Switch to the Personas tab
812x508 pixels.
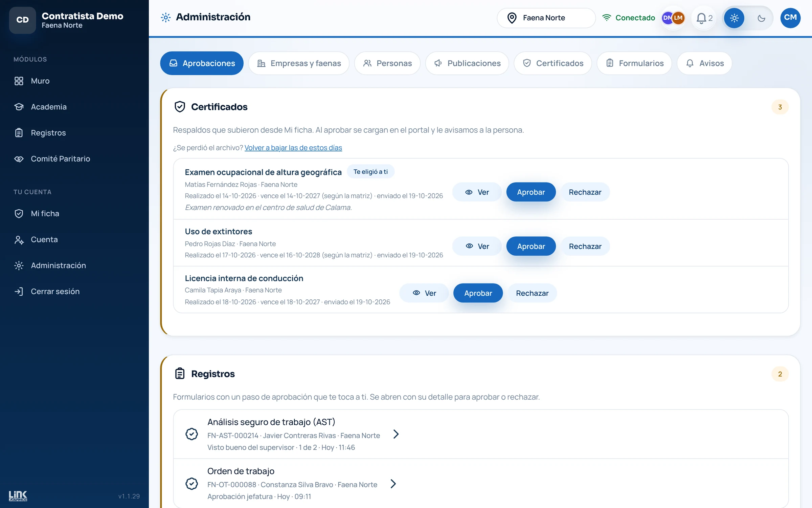[x=387, y=63]
